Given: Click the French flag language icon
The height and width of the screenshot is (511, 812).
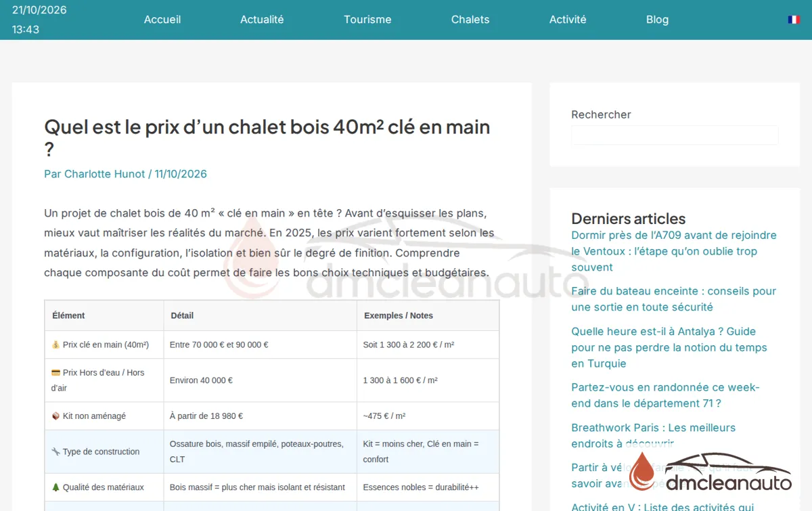Looking at the screenshot, I should (x=794, y=20).
